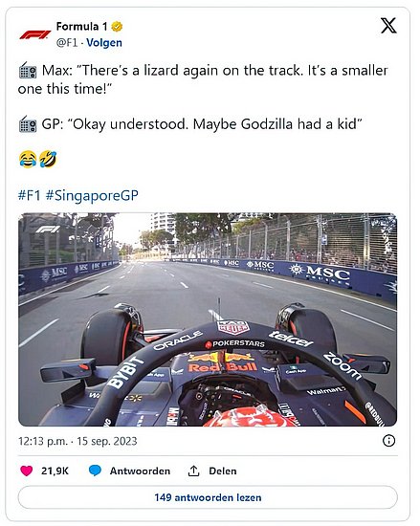Click the laughing emoji in the tweet
The image size is (420, 526).
[x=28, y=159]
